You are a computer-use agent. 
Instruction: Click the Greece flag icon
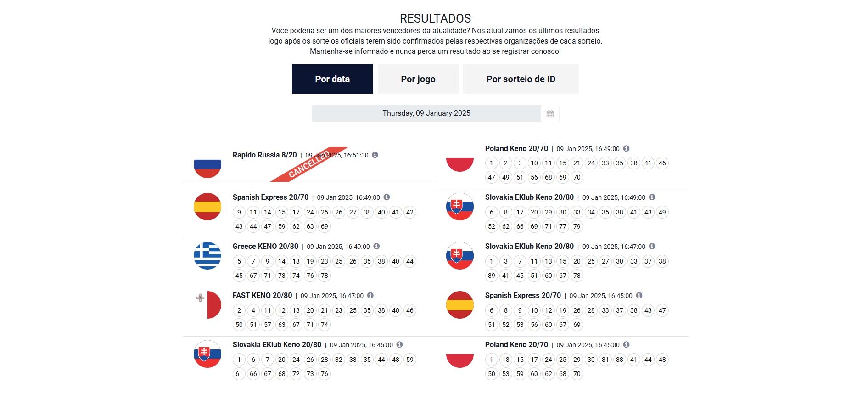207,256
